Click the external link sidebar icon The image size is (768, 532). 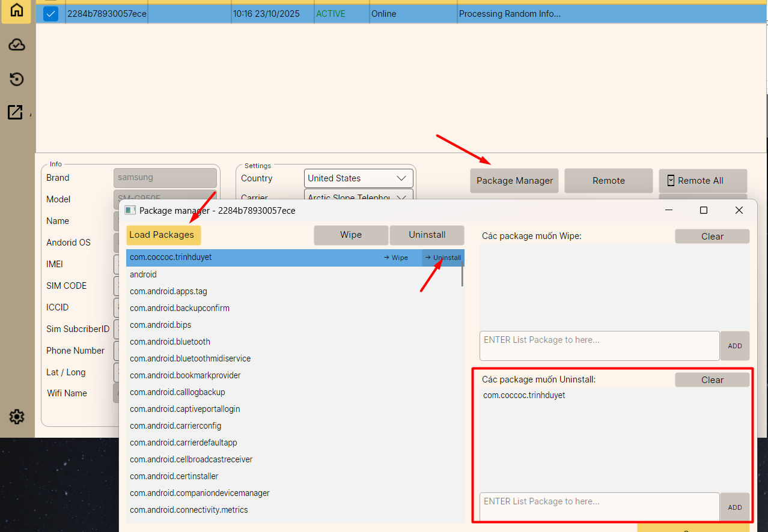click(15, 112)
